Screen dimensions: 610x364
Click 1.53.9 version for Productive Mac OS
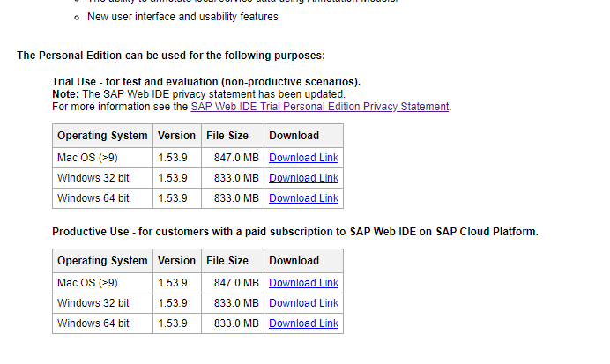tap(173, 283)
